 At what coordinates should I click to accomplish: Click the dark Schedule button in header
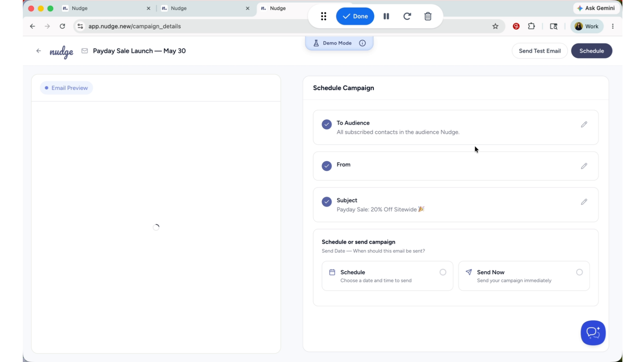591,51
